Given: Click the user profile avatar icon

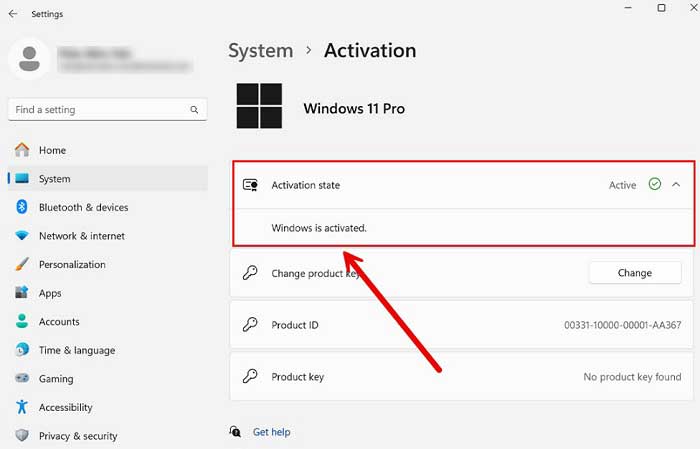Looking at the screenshot, I should [29, 59].
